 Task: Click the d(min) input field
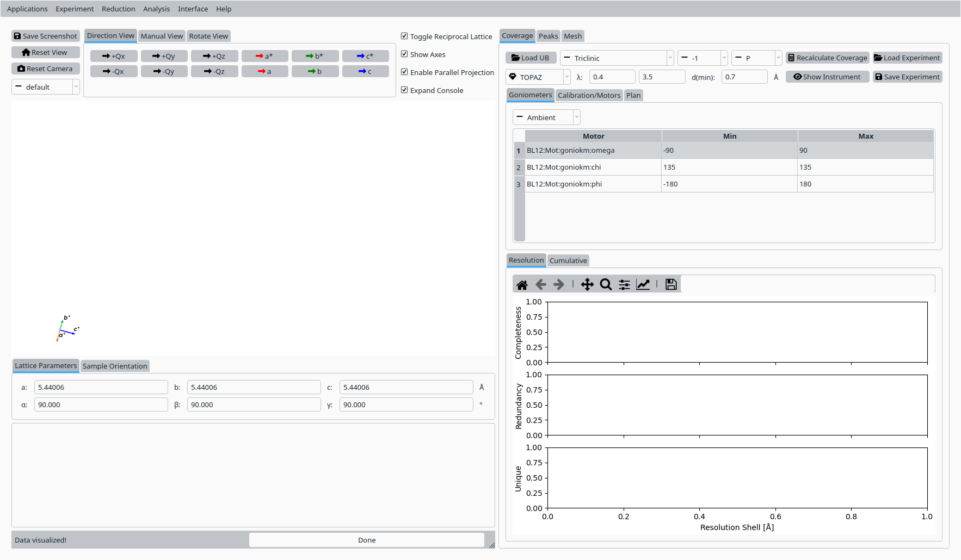pyautogui.click(x=744, y=77)
